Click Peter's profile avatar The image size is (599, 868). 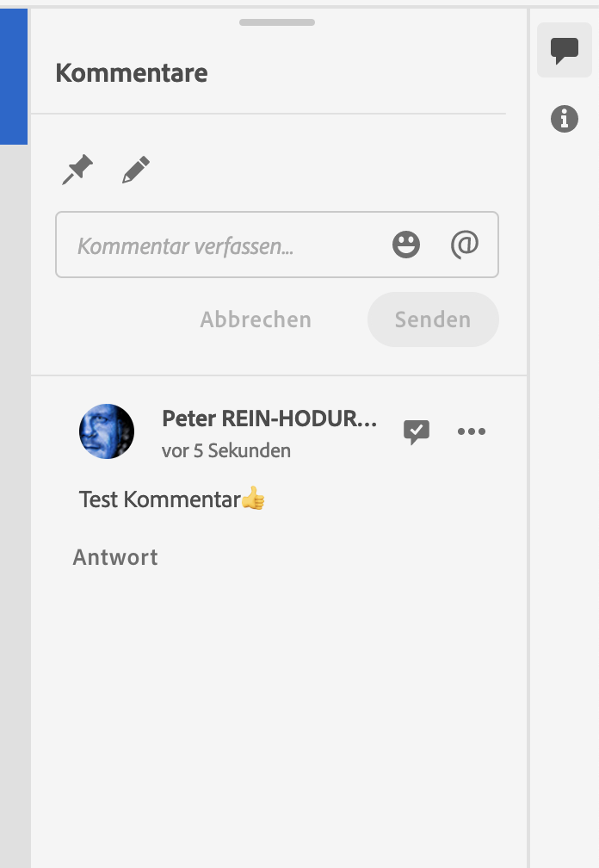click(x=107, y=431)
